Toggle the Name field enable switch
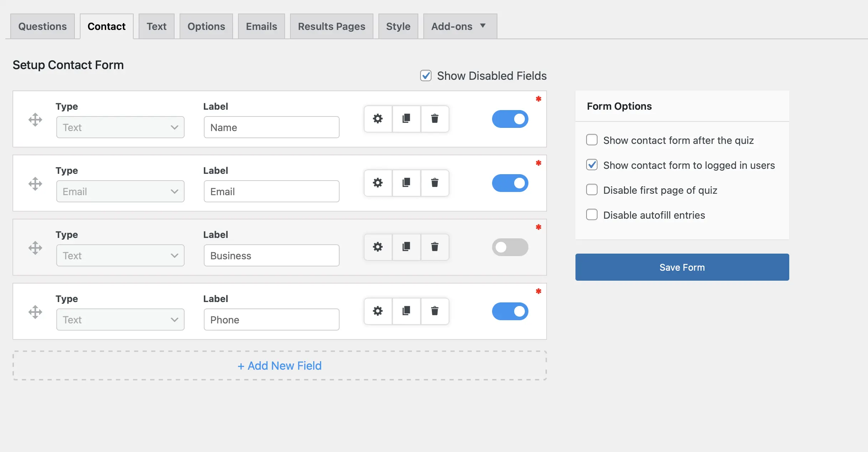This screenshot has height=452, width=868. tap(511, 119)
